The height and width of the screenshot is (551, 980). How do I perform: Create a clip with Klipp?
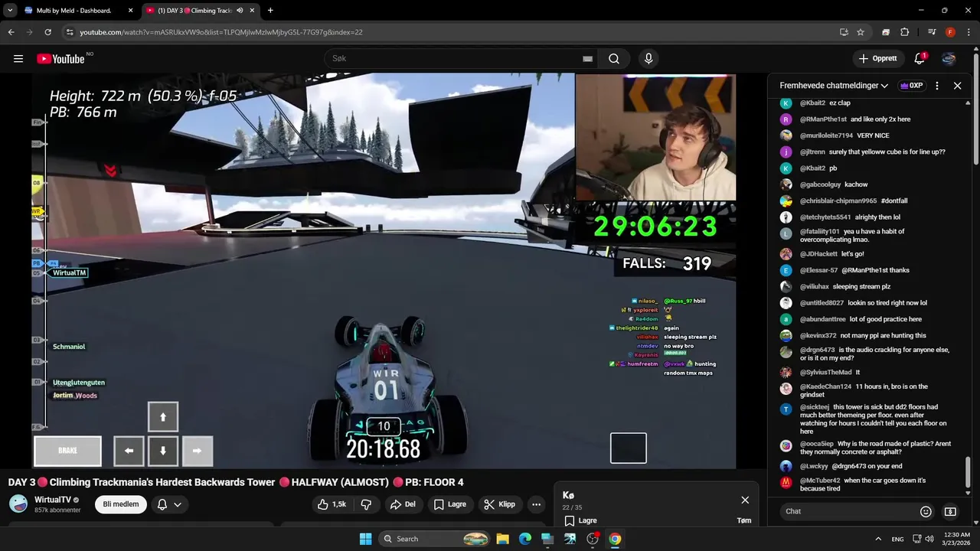click(499, 504)
